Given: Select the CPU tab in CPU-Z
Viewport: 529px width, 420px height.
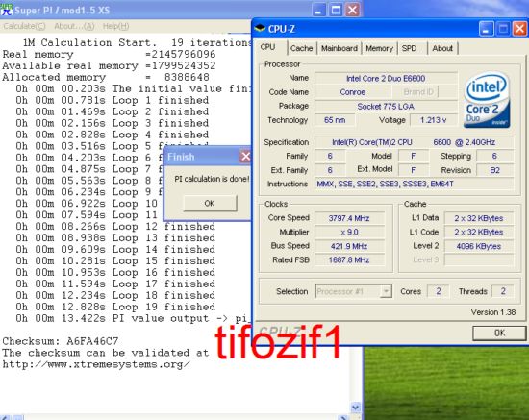Looking at the screenshot, I should click(268, 47).
